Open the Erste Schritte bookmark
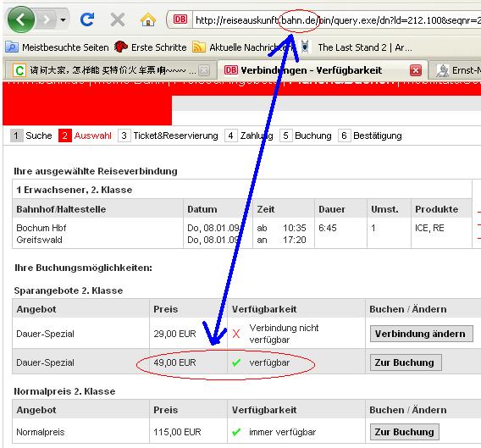Screen dimensions: 481x448 (151, 47)
